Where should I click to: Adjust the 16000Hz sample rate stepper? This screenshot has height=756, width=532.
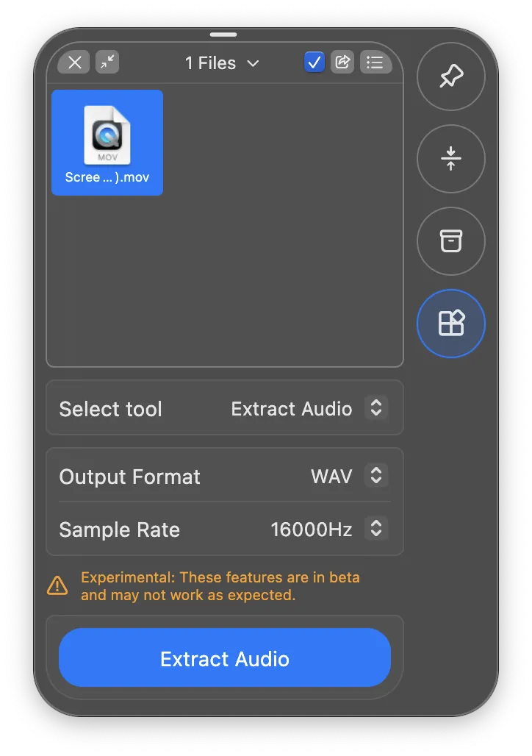tap(375, 529)
